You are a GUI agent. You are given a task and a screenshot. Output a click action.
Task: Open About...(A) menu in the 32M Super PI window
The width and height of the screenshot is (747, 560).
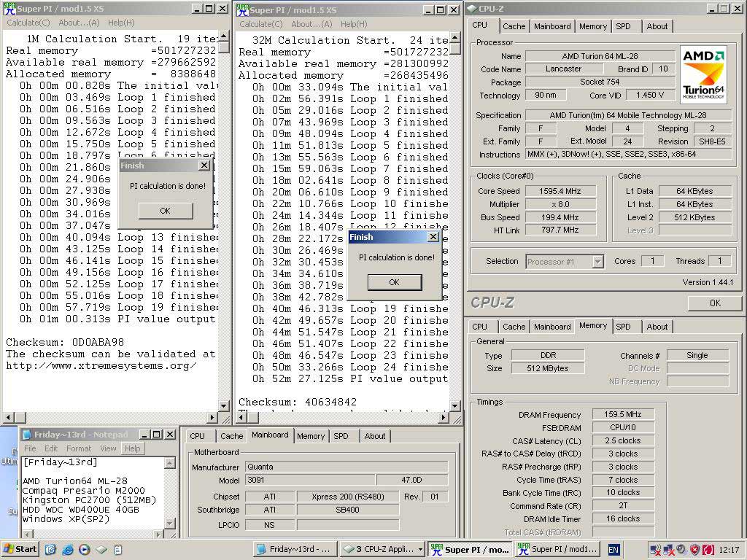(x=311, y=24)
